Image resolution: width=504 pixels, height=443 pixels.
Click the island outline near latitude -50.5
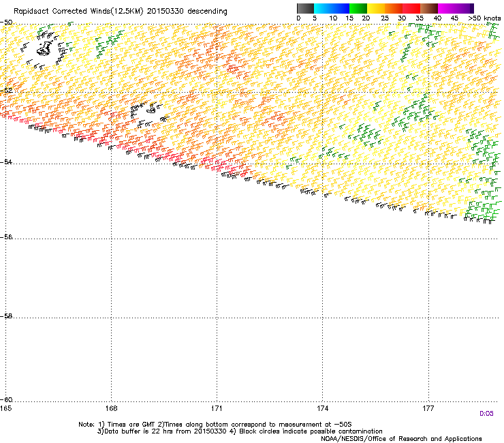click(x=46, y=48)
